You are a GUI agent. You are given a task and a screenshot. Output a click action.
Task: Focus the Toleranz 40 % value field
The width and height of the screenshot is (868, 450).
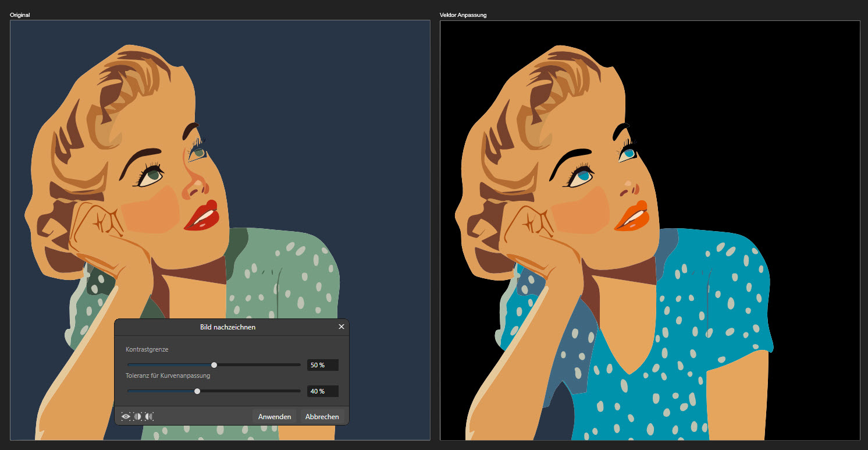(322, 391)
